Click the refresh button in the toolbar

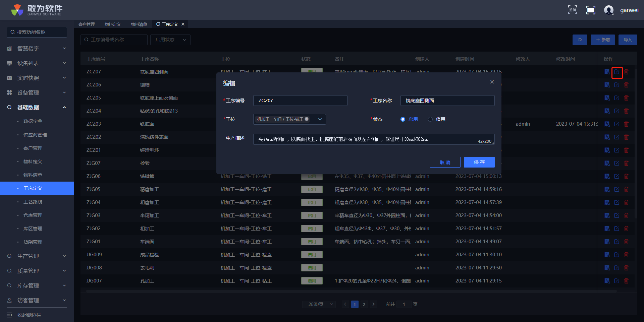[580, 40]
